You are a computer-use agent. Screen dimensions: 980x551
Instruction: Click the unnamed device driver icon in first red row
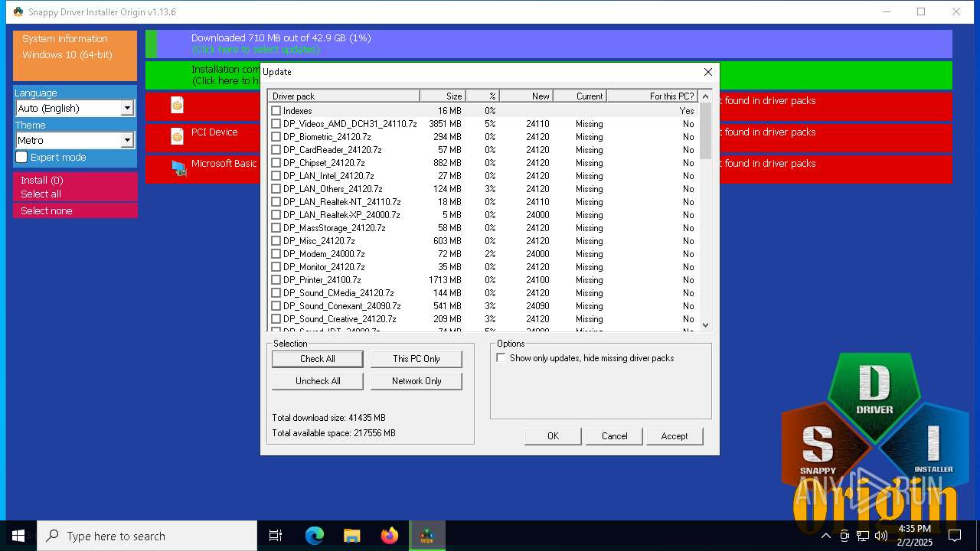177,106
